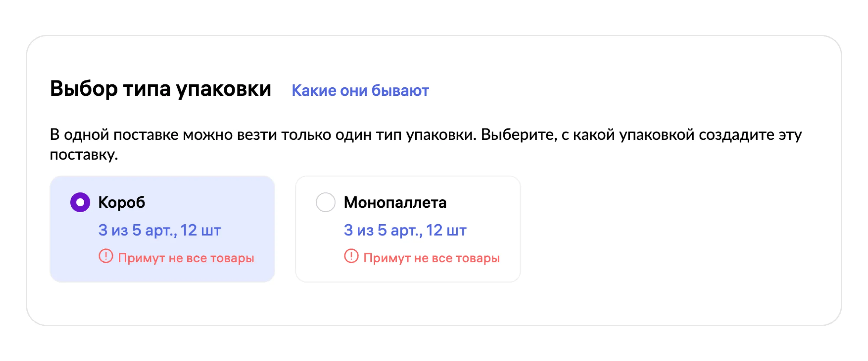
Task: Open the "Какие они бывают" help link
Action: pyautogui.click(x=360, y=91)
